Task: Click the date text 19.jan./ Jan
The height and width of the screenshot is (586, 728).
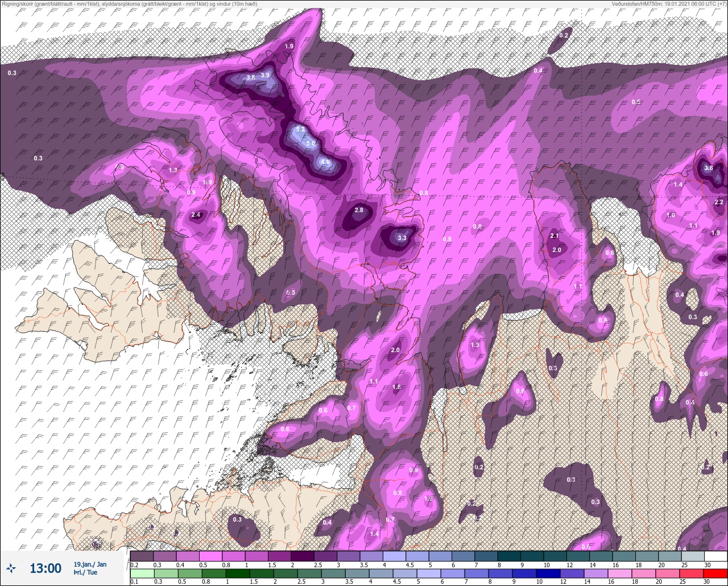Action: (x=90, y=564)
